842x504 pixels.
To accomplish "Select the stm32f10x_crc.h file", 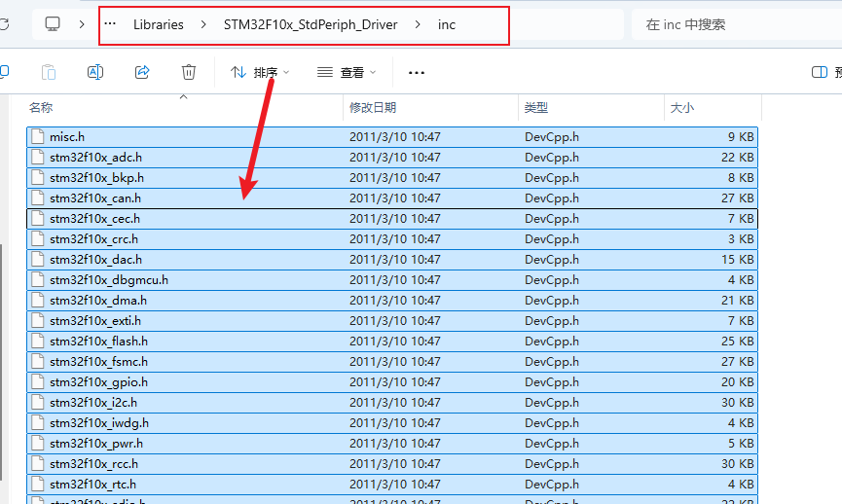I will point(392,238).
